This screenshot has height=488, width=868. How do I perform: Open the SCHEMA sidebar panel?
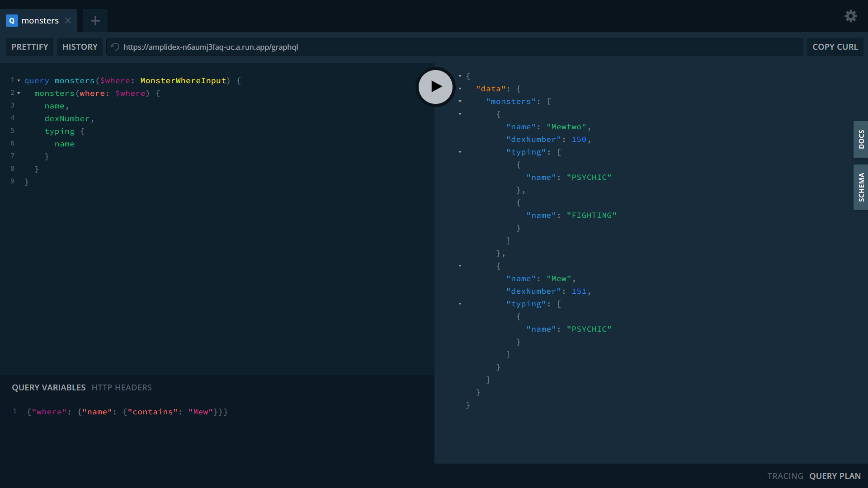861,187
